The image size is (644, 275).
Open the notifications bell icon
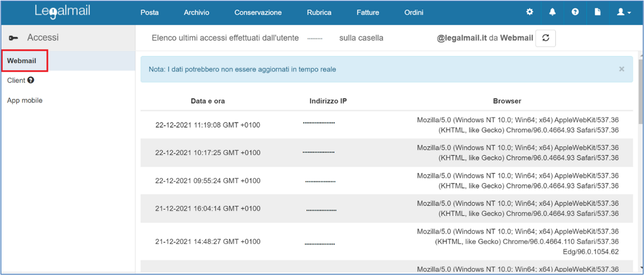tap(552, 12)
